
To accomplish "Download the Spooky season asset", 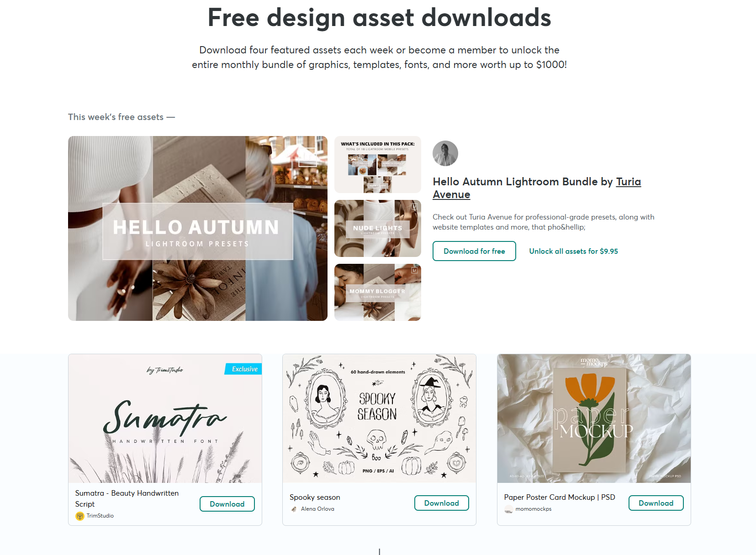I will [441, 503].
